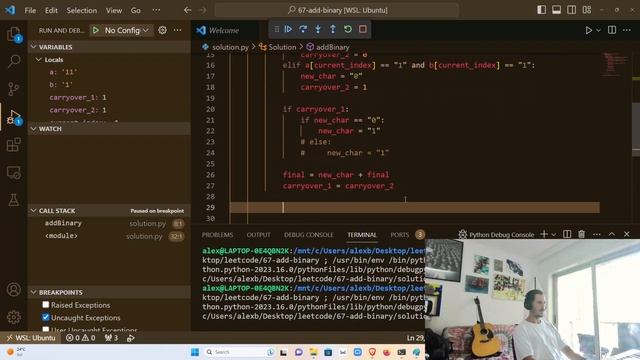Open the Manage gear in activity bar
Viewport: 640px width, 360px height.
pos(14,317)
